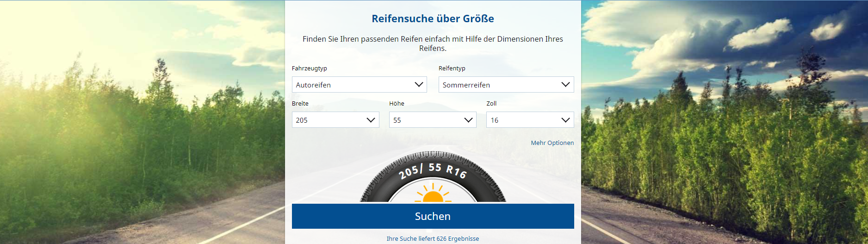
Task: Click the Reifentyp label
Action: (452, 68)
